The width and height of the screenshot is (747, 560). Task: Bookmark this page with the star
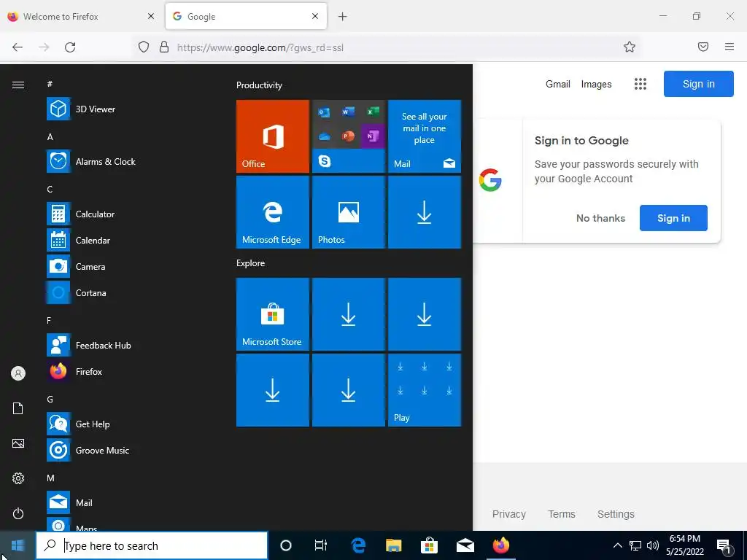[630, 47]
